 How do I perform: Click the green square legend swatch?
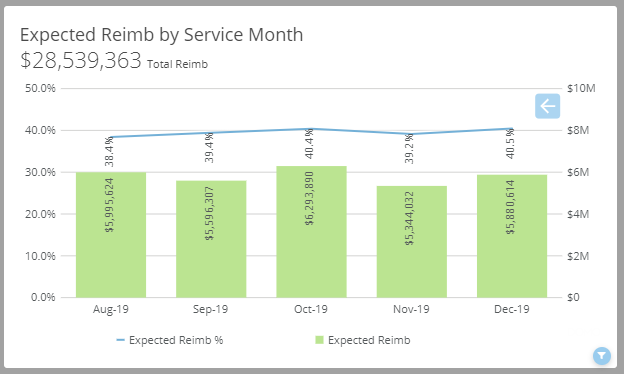(319, 340)
